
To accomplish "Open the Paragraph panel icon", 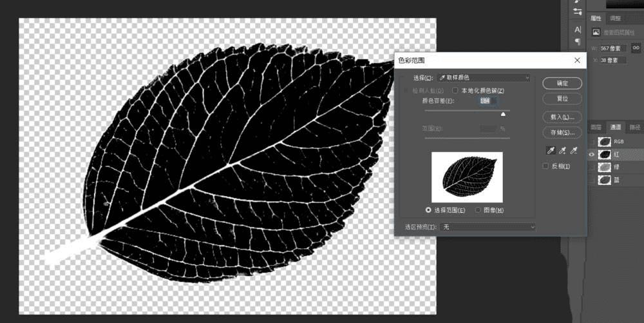I will coord(578,41).
